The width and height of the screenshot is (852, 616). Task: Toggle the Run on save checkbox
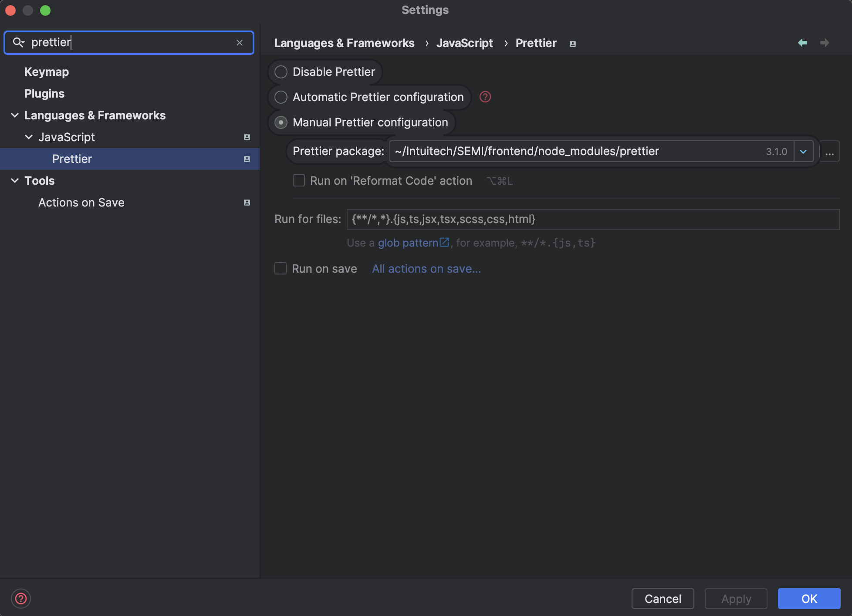tap(281, 268)
